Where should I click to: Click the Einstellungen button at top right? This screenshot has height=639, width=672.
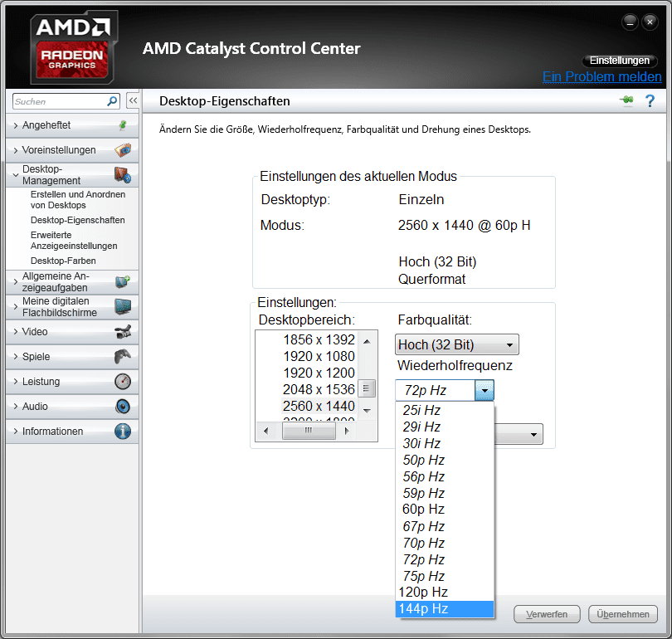pyautogui.click(x=619, y=61)
